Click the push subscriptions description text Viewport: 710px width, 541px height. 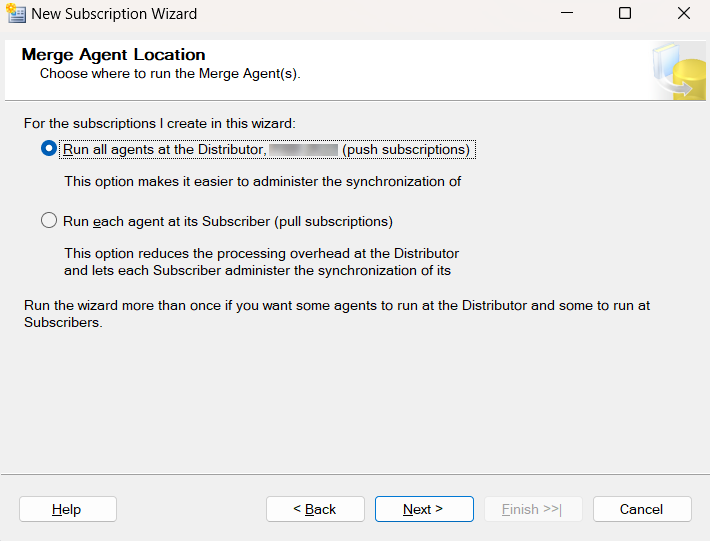pos(262,182)
